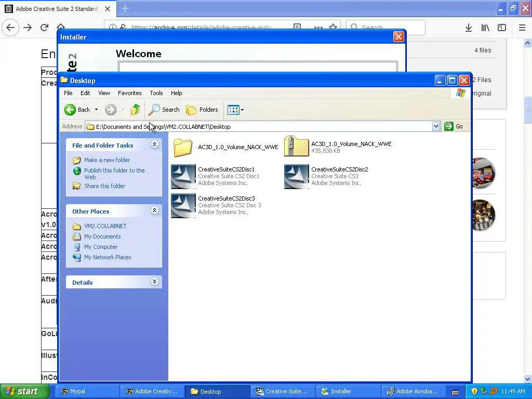Click the My Network Places icon in sidebar
532x399 pixels.
pyautogui.click(x=77, y=257)
